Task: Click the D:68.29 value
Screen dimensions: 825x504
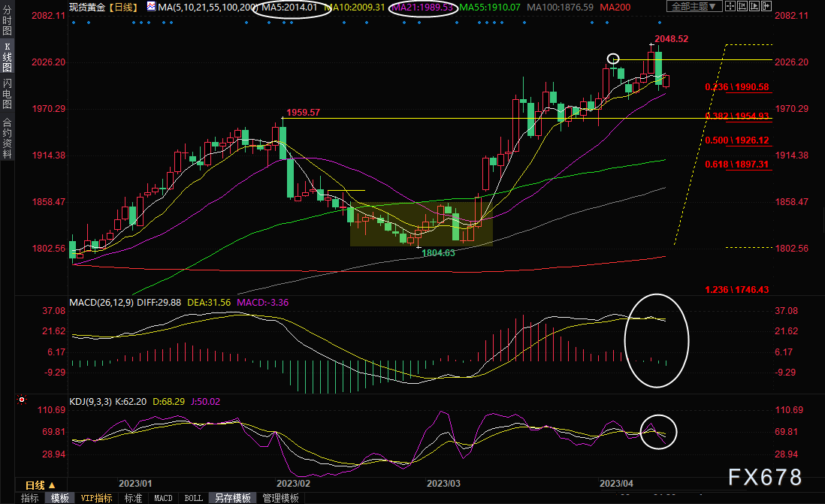Action: point(168,401)
